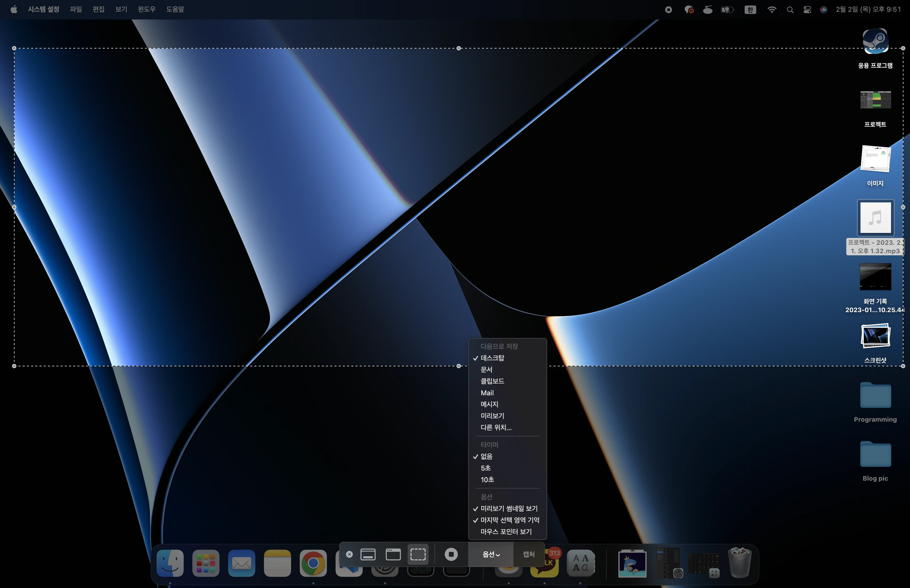The height and width of the screenshot is (588, 910).
Task: Choose 메시지 as save destination
Action: [507, 404]
